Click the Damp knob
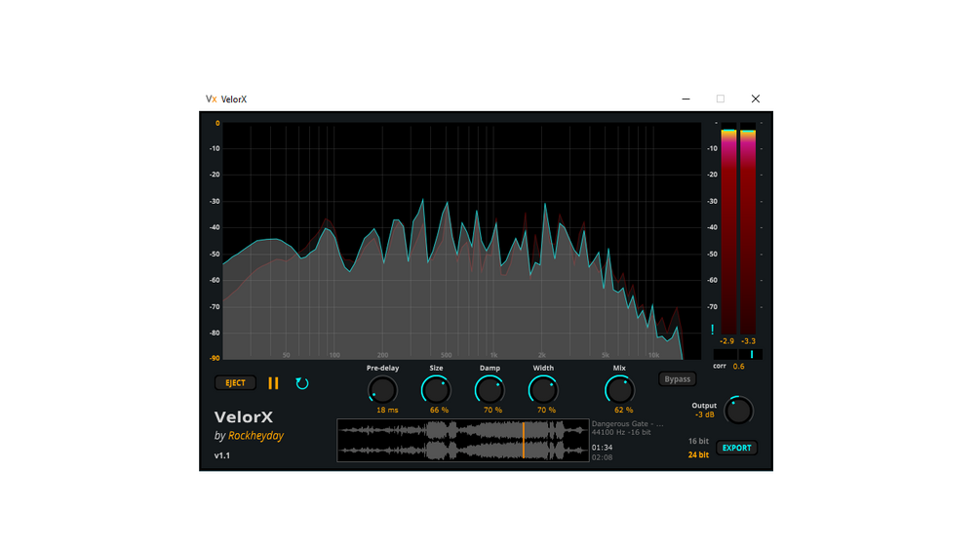The height and width of the screenshot is (551, 980). [x=490, y=390]
